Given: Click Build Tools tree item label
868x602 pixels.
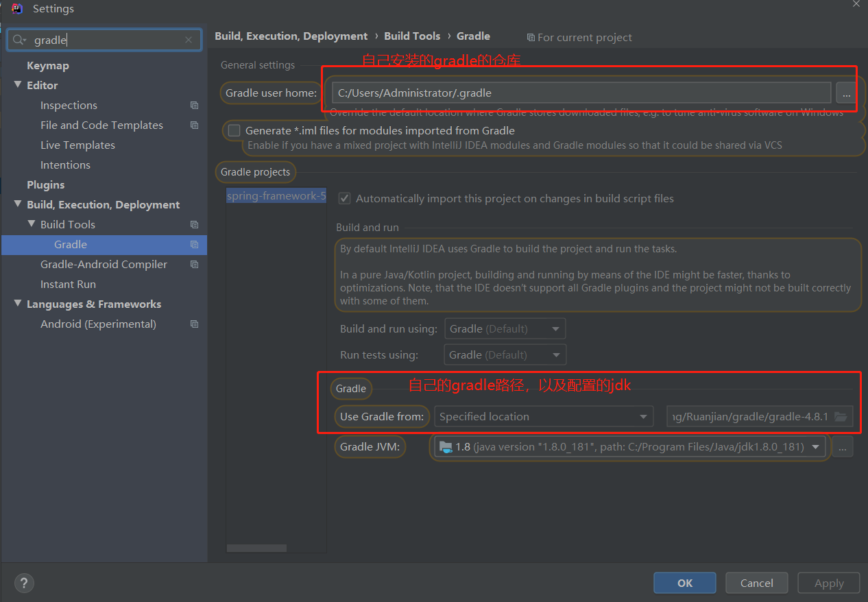Looking at the screenshot, I should click(68, 225).
